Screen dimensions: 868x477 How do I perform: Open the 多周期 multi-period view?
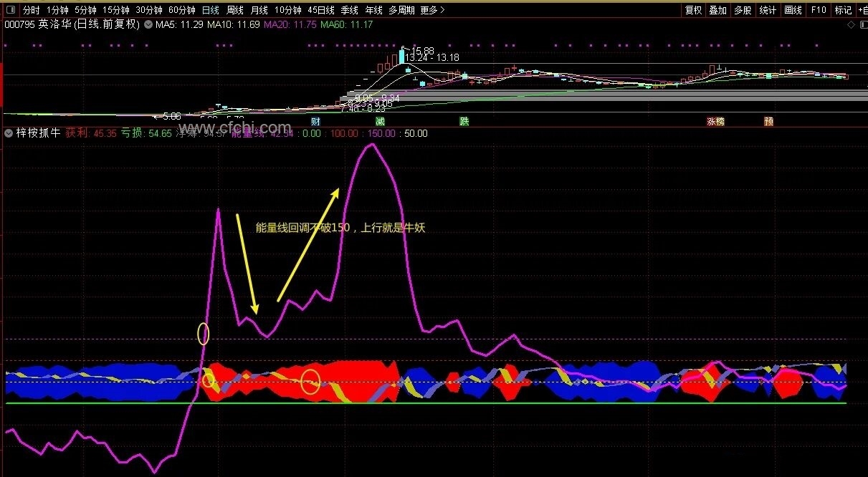click(x=401, y=10)
